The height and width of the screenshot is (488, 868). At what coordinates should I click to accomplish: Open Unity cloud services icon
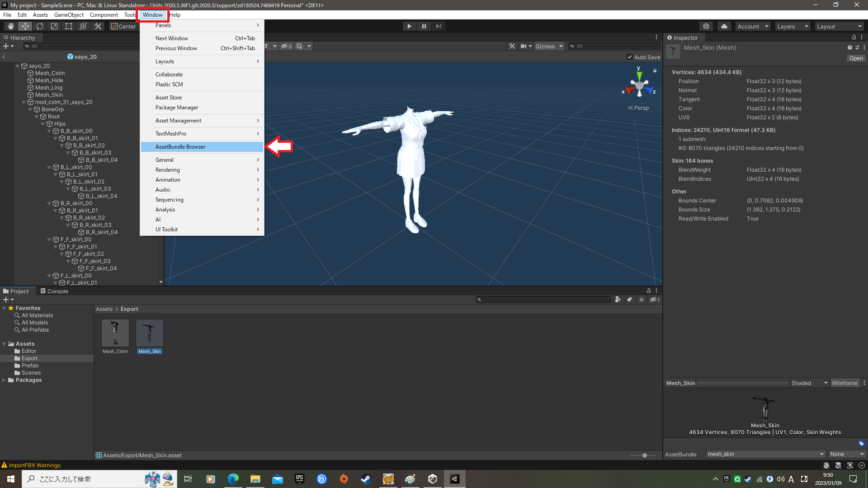[724, 26]
